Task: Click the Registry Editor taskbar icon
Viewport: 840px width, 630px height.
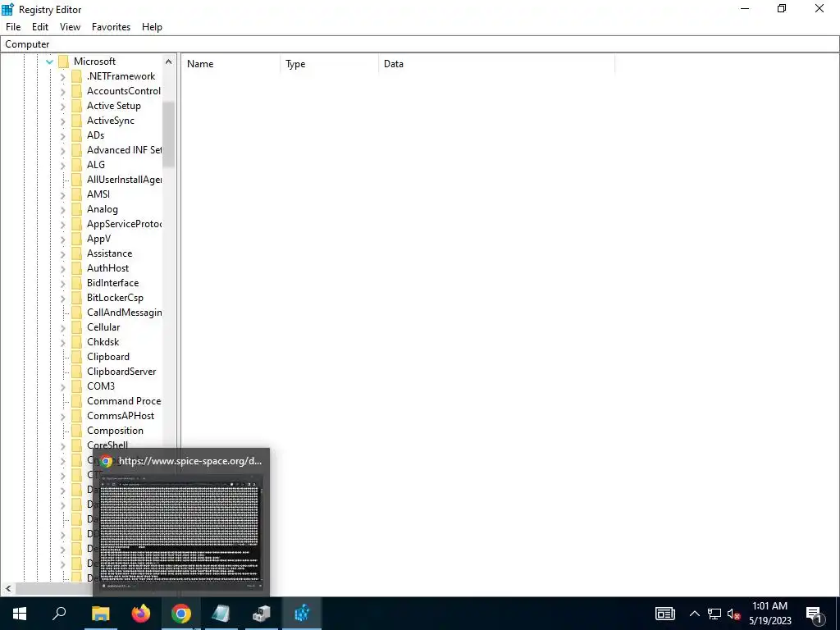Action: tap(302, 614)
